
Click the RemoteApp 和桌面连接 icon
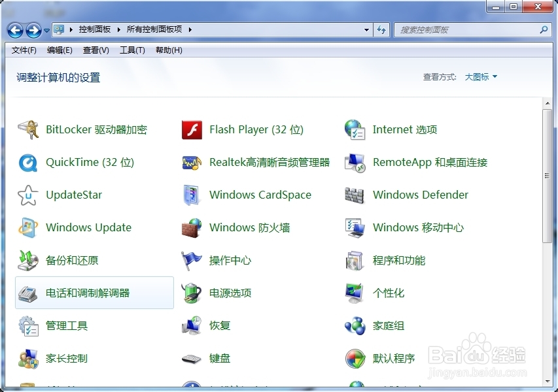(355, 163)
